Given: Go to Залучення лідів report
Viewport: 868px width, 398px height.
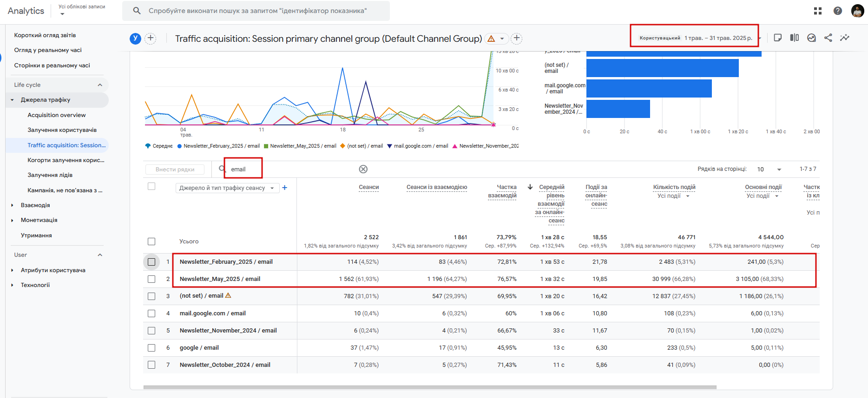Looking at the screenshot, I should 50,175.
